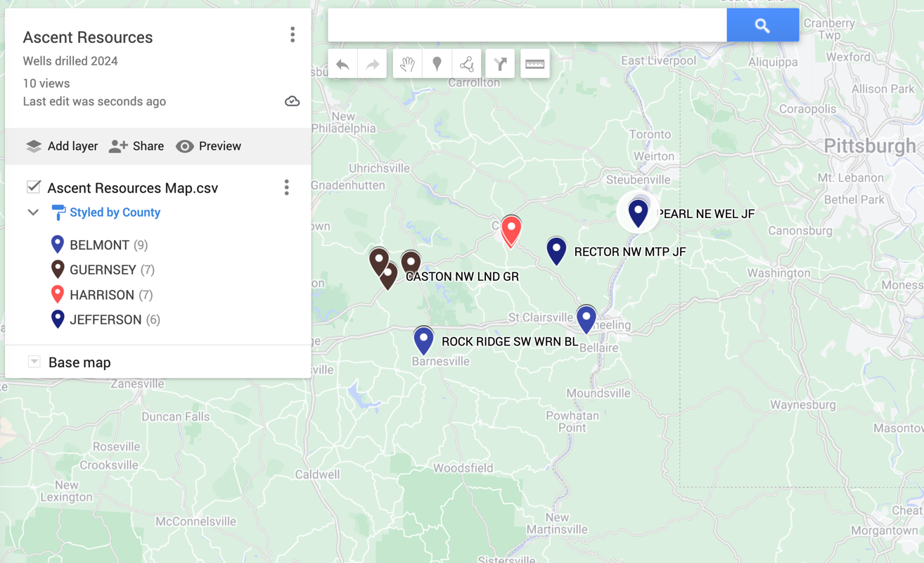Click inside the map search field
Viewport: 924px width, 563px height.
(x=526, y=25)
